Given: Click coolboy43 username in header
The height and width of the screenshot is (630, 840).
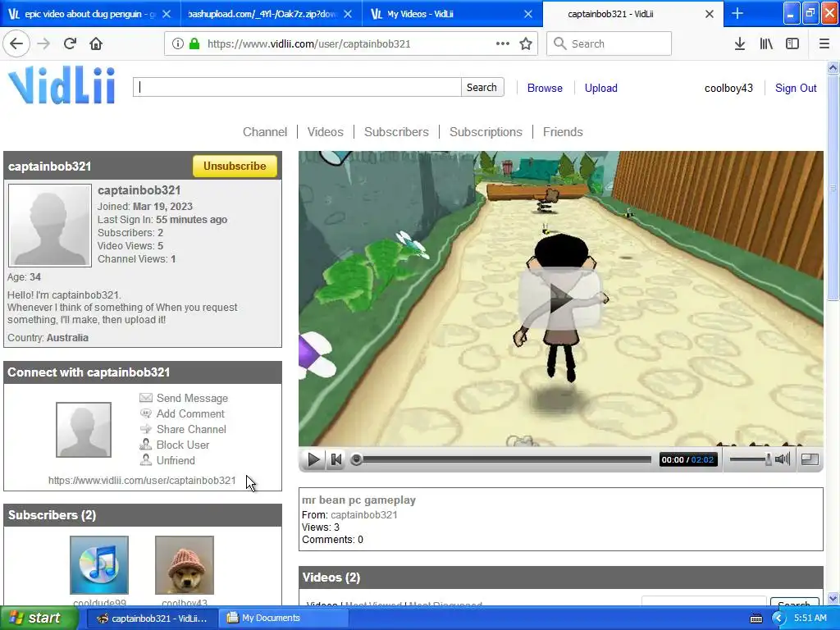Looking at the screenshot, I should (728, 88).
